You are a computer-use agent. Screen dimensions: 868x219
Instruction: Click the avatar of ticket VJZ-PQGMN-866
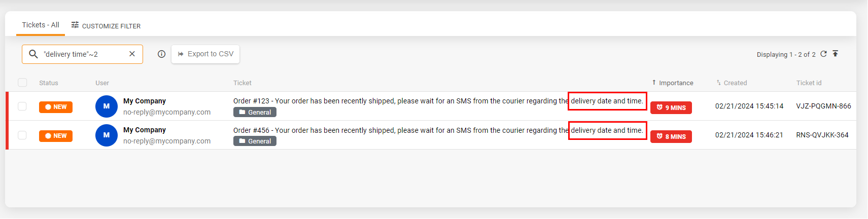[x=107, y=106]
